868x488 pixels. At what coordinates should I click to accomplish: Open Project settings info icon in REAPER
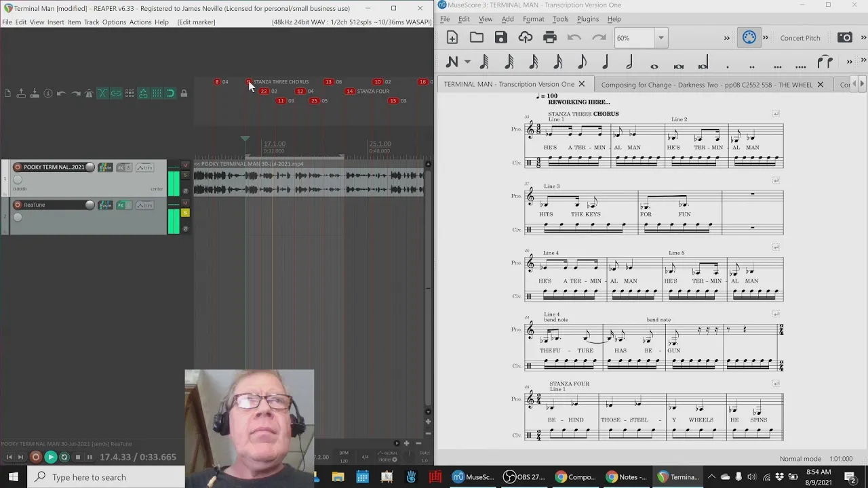48,93
